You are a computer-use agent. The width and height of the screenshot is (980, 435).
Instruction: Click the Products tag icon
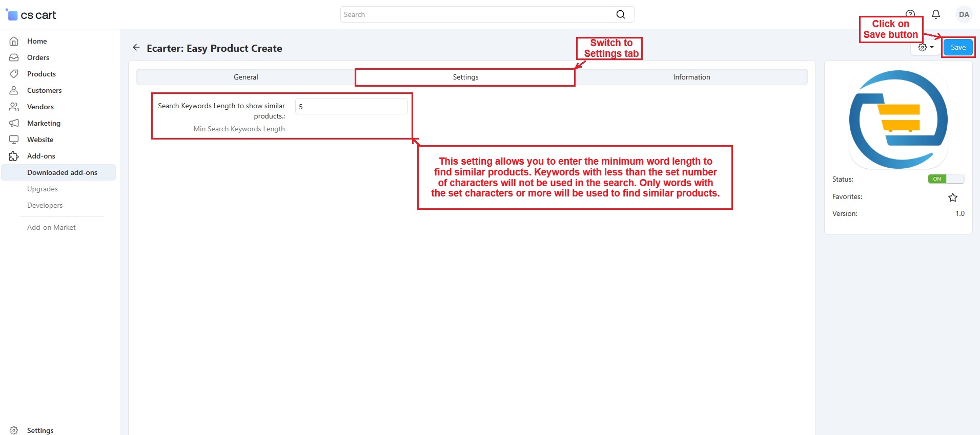coord(14,74)
